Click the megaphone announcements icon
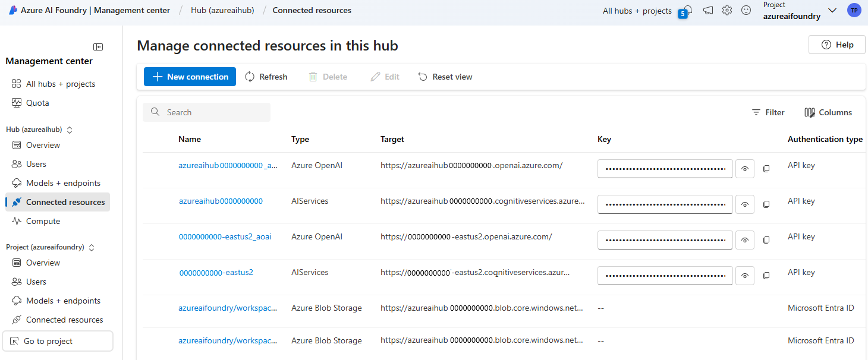Viewport: 868px width, 360px height. (708, 11)
